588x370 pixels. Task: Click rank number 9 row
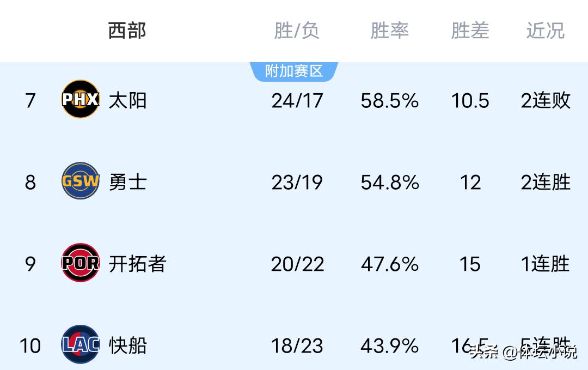pyautogui.click(x=30, y=264)
